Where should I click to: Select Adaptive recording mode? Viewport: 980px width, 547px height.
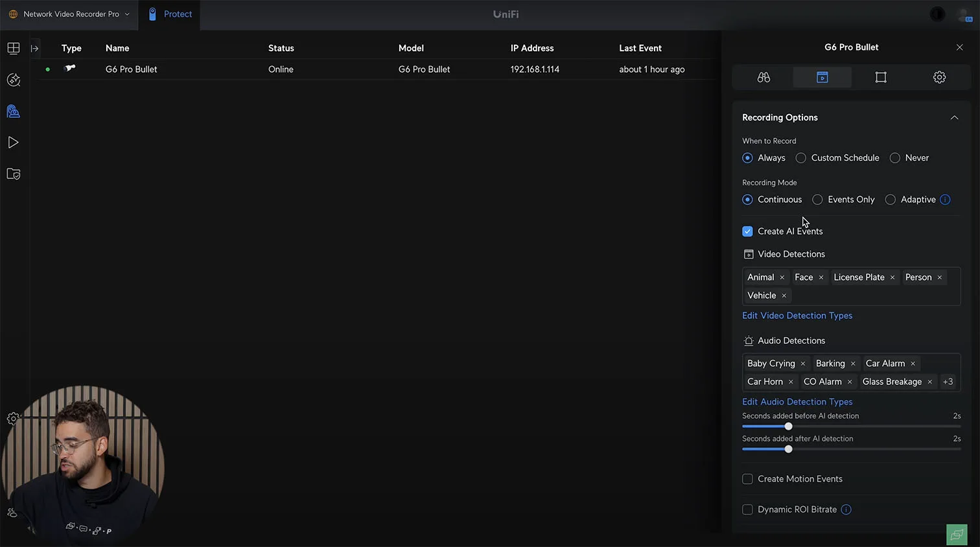pos(891,200)
